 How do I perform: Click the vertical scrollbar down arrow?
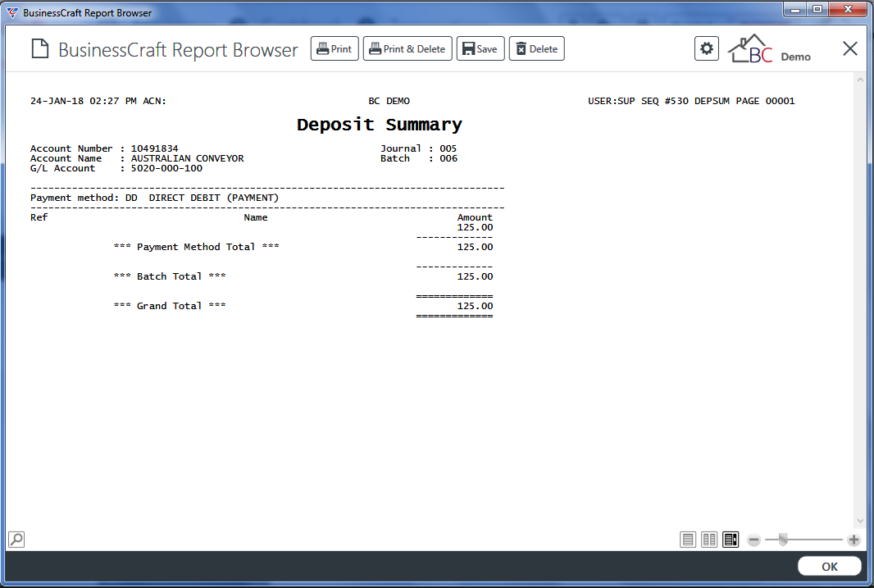[860, 521]
